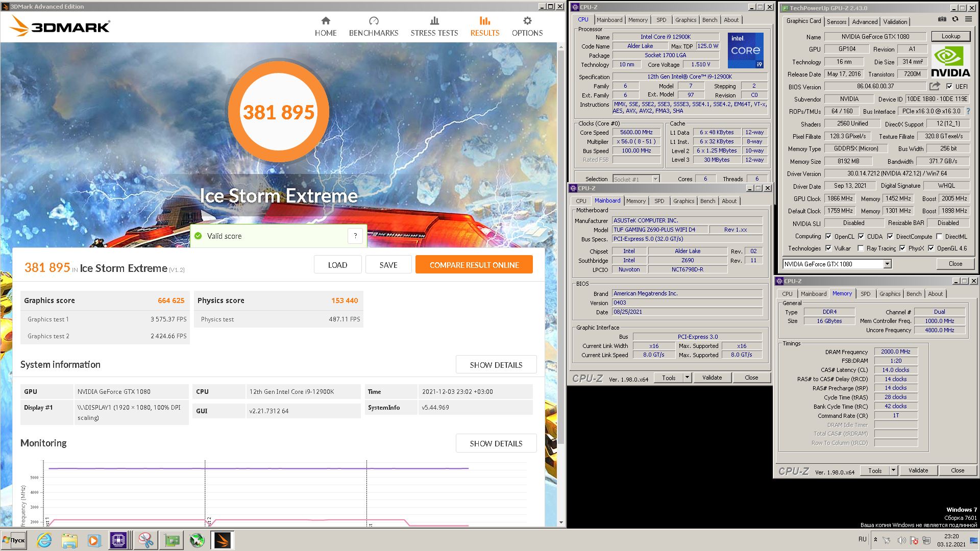The image size is (980, 551).
Task: Click Validate in the Mainboard CPU-Z window
Action: (712, 378)
